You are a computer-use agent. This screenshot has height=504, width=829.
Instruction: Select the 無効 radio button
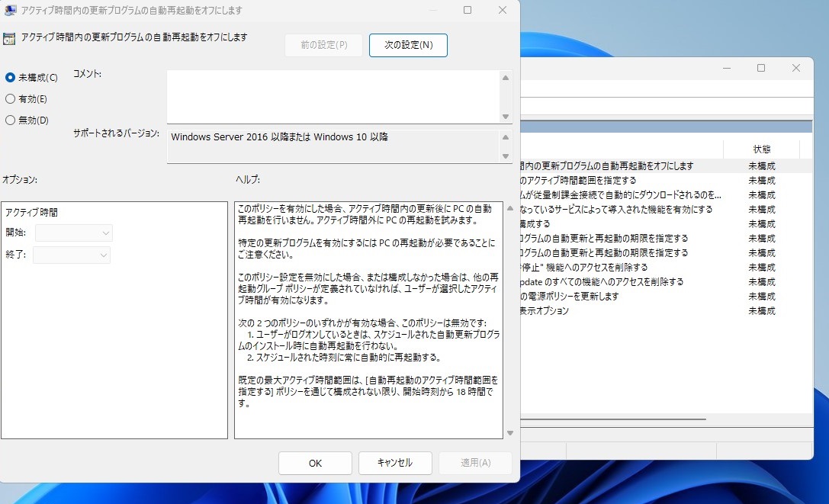pos(11,120)
